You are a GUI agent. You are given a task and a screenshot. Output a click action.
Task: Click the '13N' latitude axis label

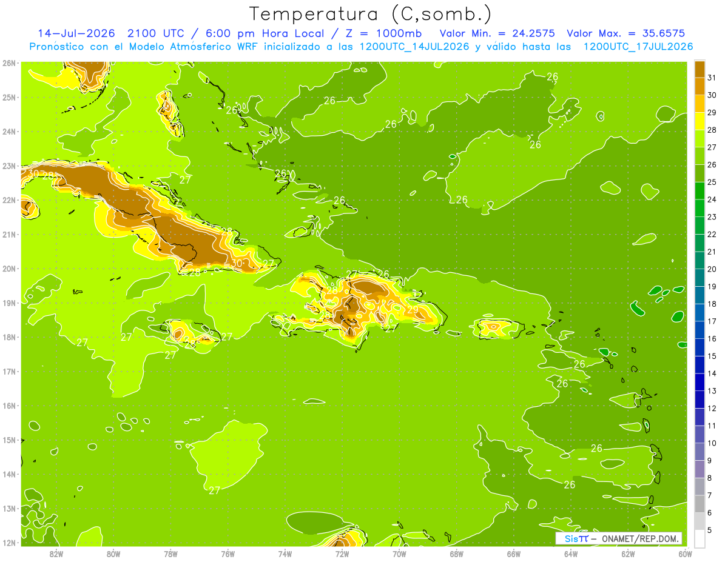click(x=9, y=508)
